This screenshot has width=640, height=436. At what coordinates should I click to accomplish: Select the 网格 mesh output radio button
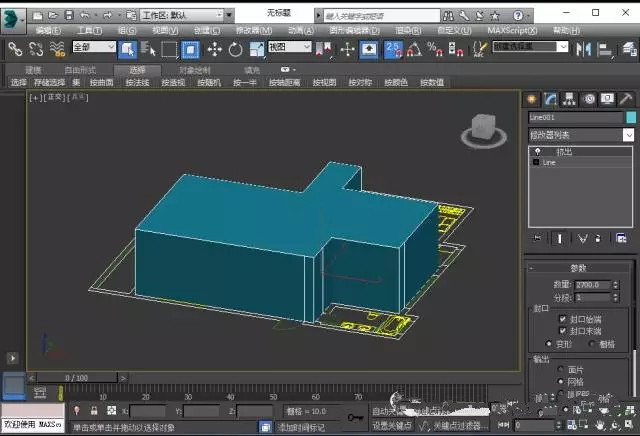[x=561, y=381]
